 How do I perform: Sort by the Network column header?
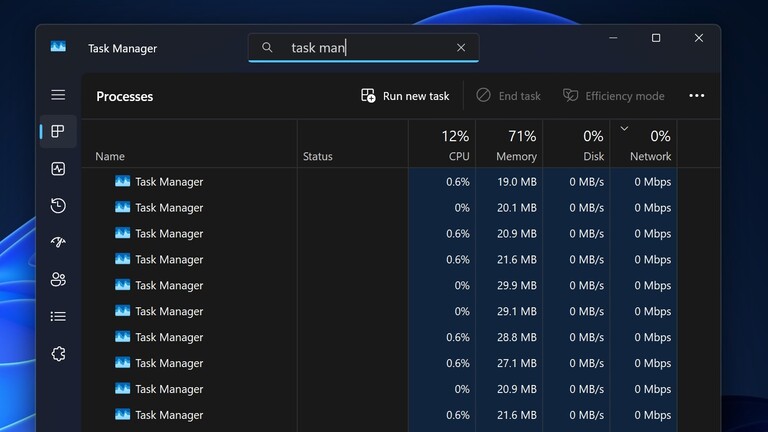click(x=644, y=144)
